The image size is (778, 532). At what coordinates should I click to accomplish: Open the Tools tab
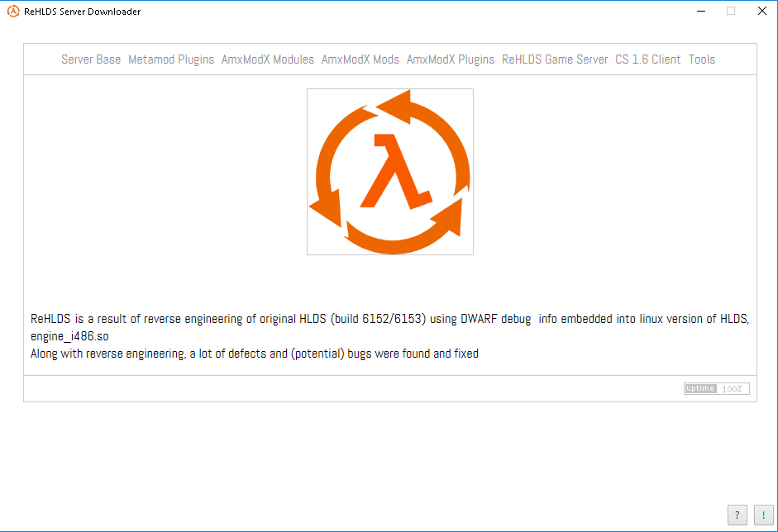702,59
